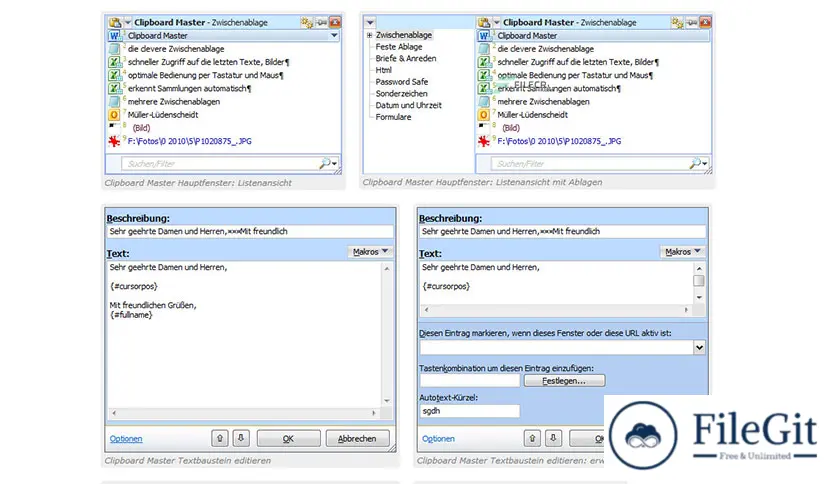836x484 pixels.
Task: Click the pin icon in right Ablagen window title
Action: [x=692, y=22]
